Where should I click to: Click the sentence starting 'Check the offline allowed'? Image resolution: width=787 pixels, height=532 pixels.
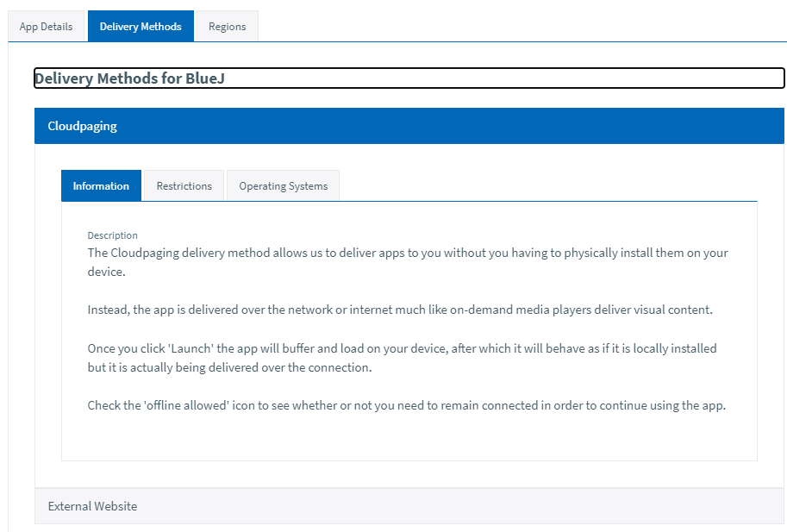tap(407, 405)
